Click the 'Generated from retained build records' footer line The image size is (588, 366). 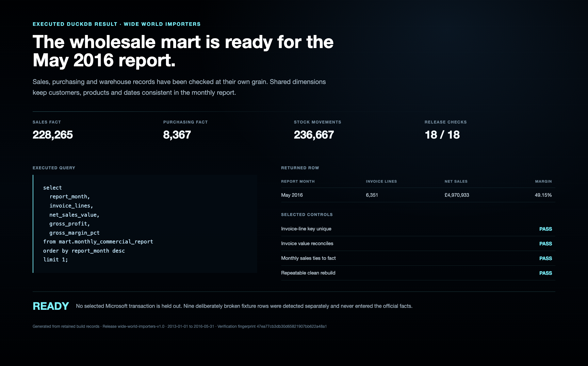click(180, 326)
